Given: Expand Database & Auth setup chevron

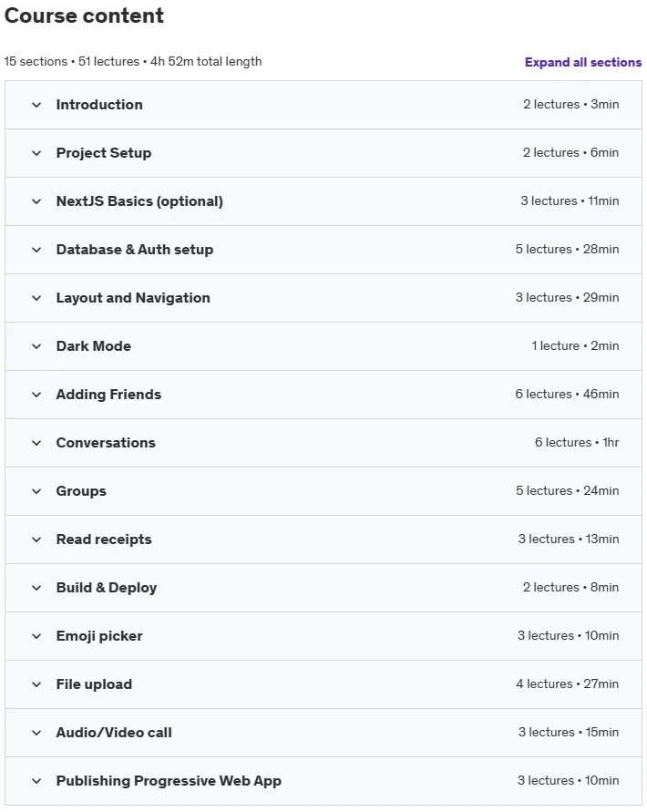Looking at the screenshot, I should (36, 250).
